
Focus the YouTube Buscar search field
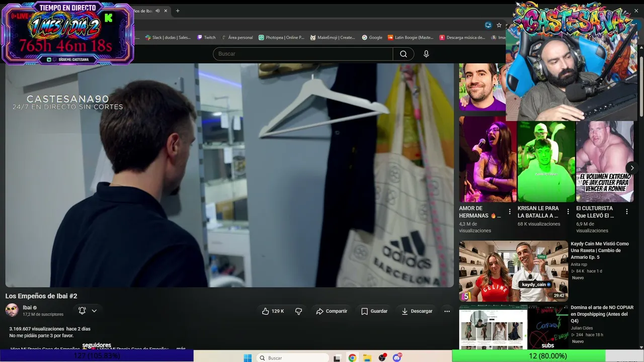click(x=303, y=54)
